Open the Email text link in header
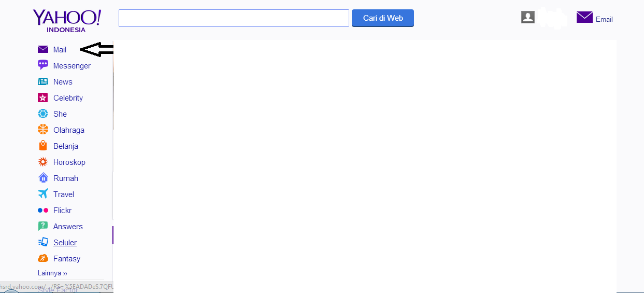 coord(604,19)
